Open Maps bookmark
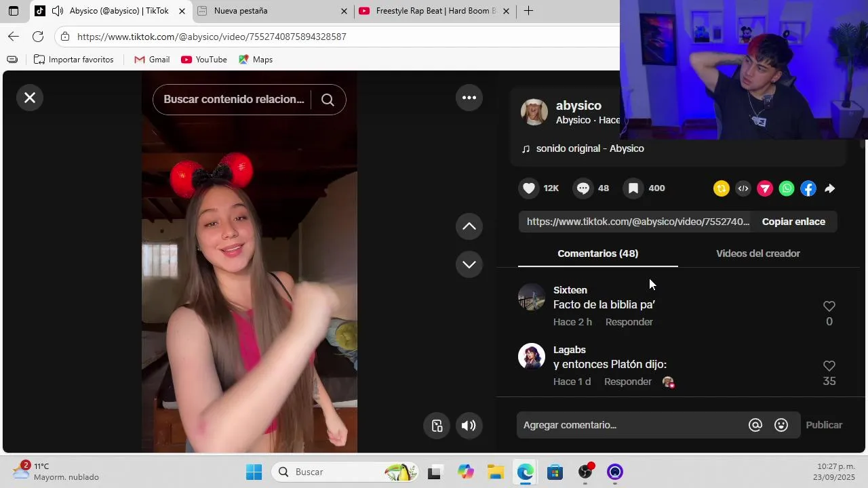The height and width of the screenshot is (488, 868). [x=256, y=60]
